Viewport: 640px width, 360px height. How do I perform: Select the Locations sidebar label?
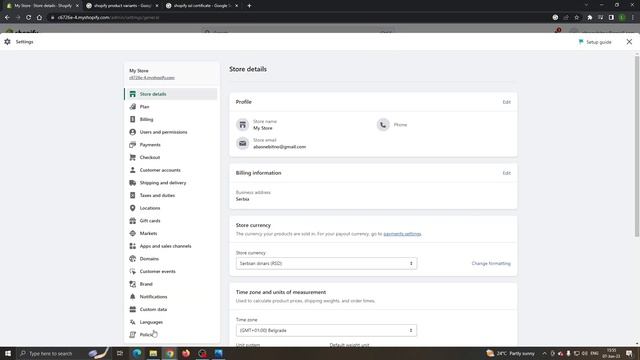coord(150,208)
